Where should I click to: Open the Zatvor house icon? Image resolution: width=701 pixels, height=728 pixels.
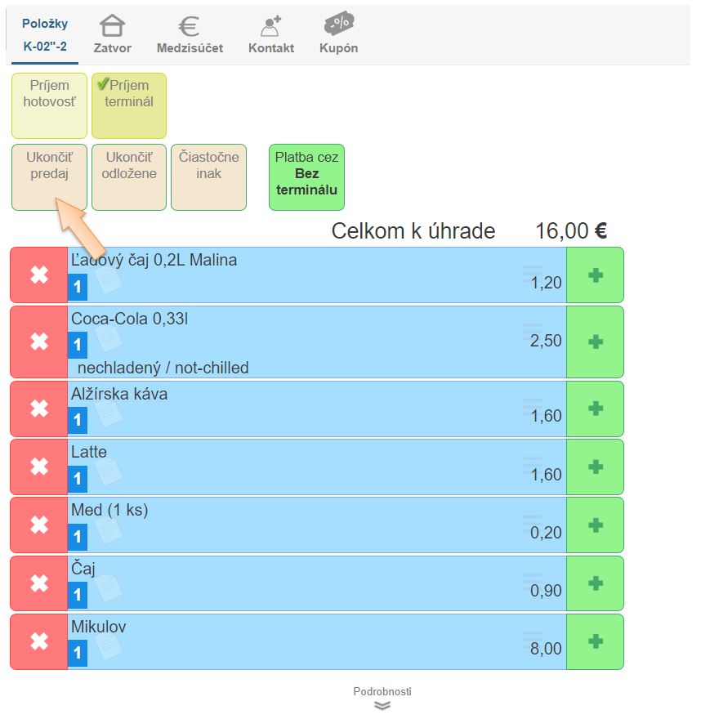112,27
